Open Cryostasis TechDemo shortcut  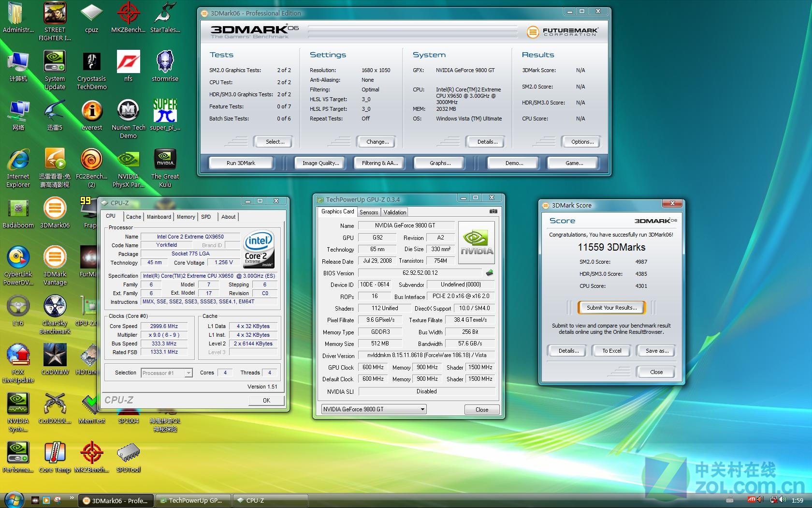pyautogui.click(x=91, y=71)
